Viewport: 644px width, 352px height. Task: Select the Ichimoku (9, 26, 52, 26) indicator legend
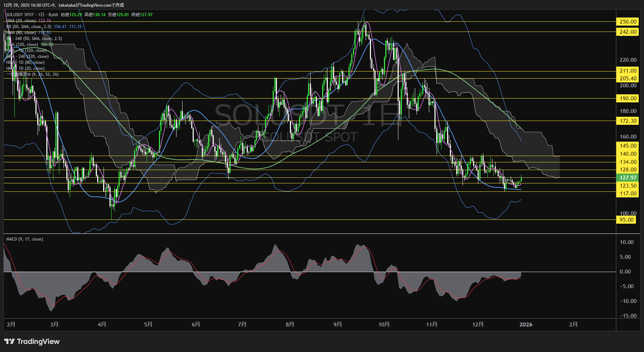pos(32,74)
